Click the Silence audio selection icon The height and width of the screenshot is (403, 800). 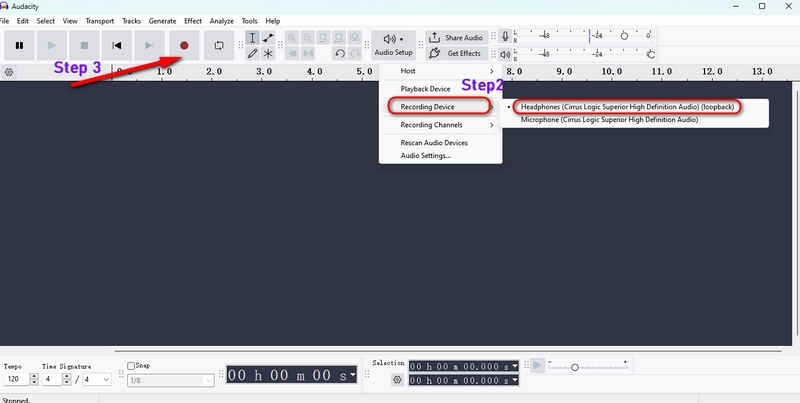[308, 53]
